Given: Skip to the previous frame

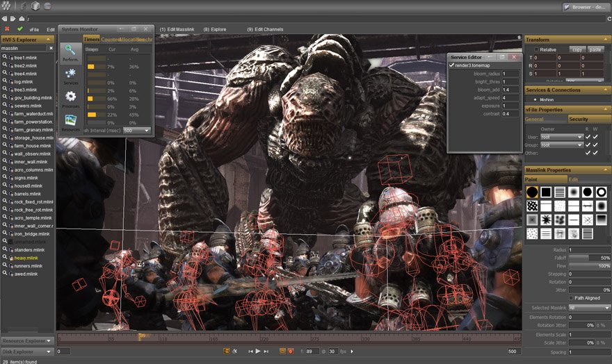Looking at the screenshot, I should 250,351.
